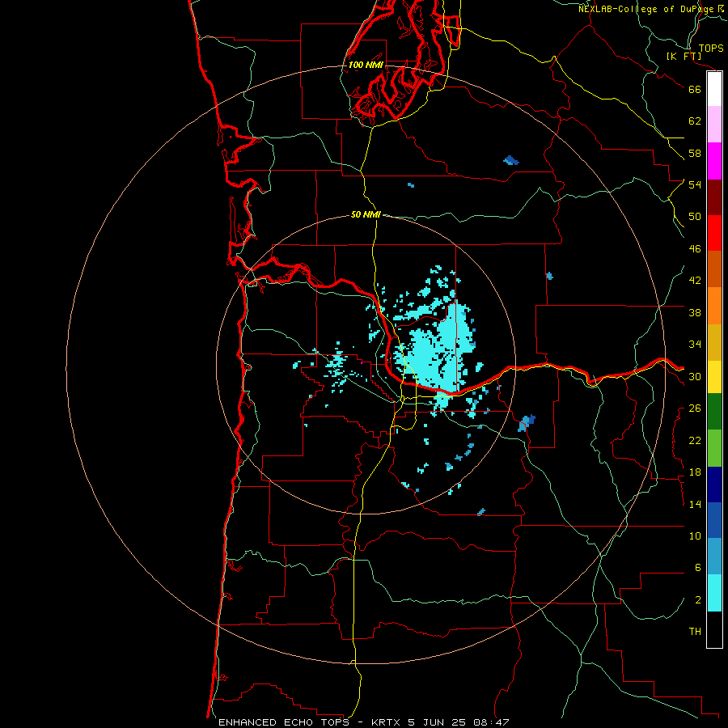
Task: Click the legend value '10'
Action: pos(695,535)
